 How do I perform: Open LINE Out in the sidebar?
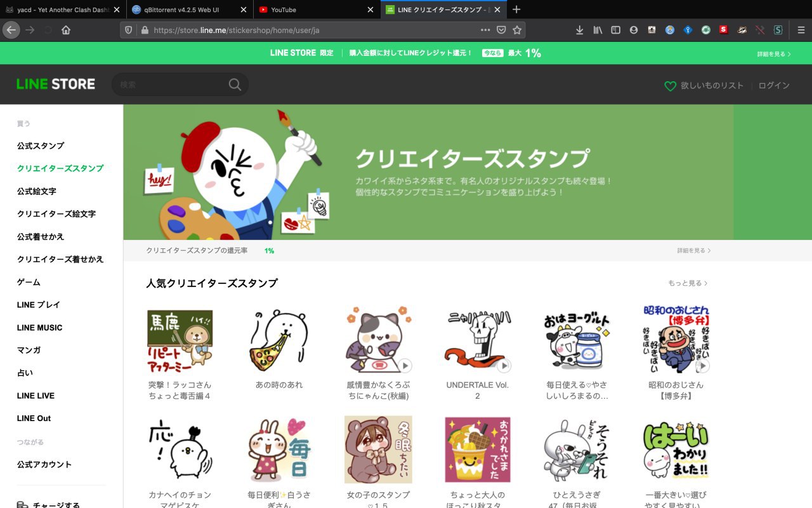(34, 418)
